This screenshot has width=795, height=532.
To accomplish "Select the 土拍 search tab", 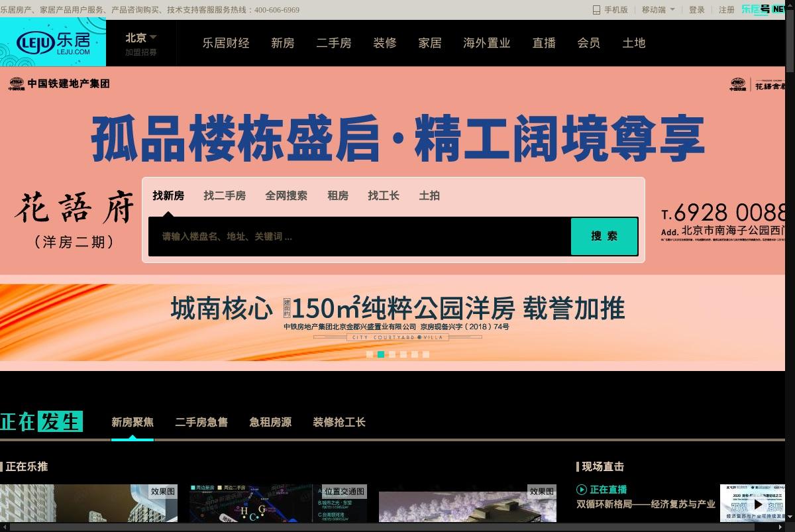I will 429,196.
